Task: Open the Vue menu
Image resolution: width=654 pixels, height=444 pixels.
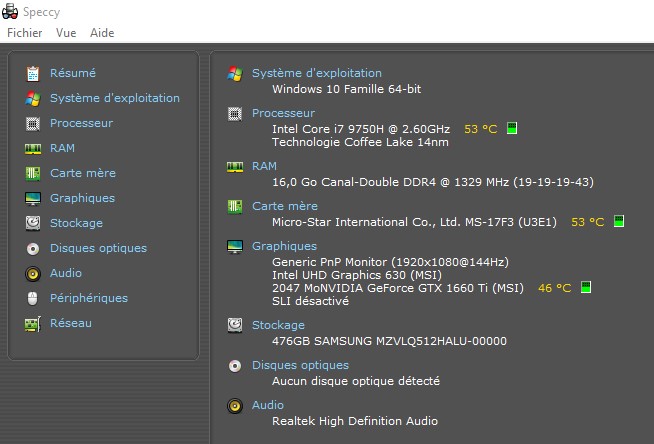Action: pos(66,33)
